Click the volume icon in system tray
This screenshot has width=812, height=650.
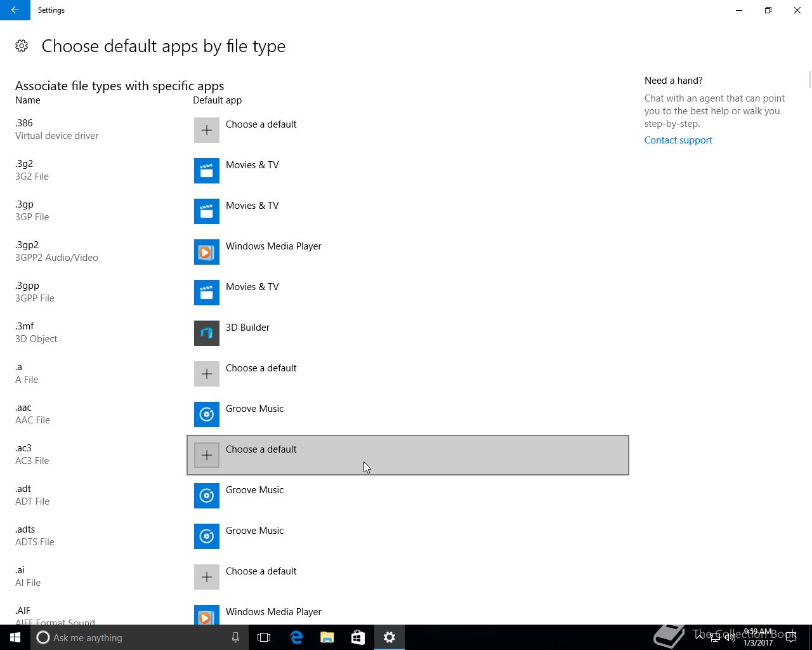(730, 637)
